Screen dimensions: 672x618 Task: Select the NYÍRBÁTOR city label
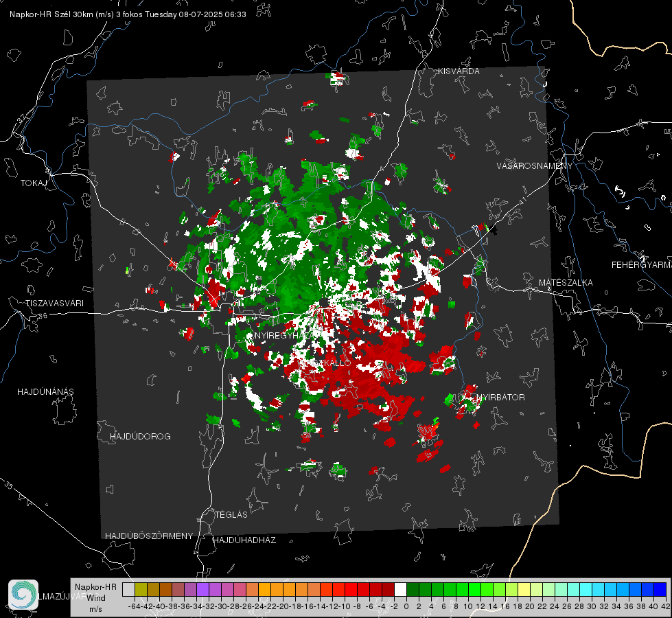pyautogui.click(x=500, y=398)
